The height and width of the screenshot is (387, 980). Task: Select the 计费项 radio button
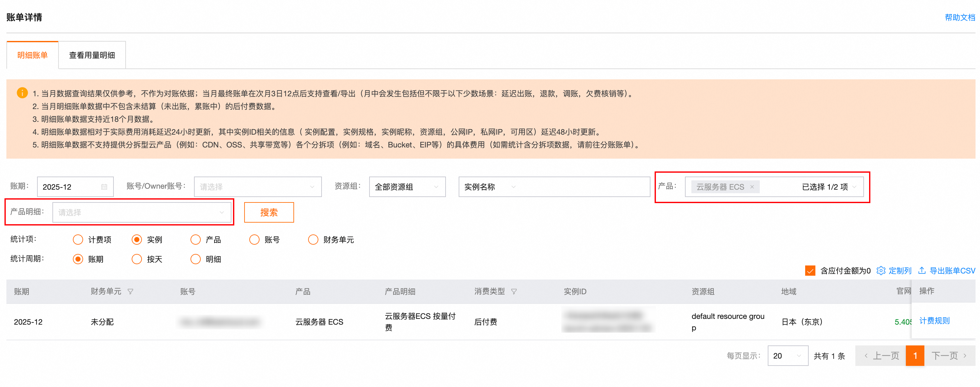(78, 239)
